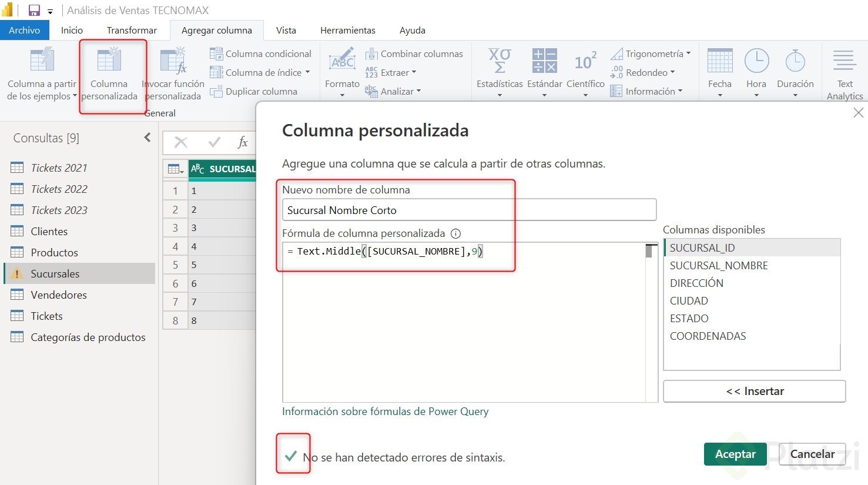Open Información sobre fórmulas de Power Query link

385,412
